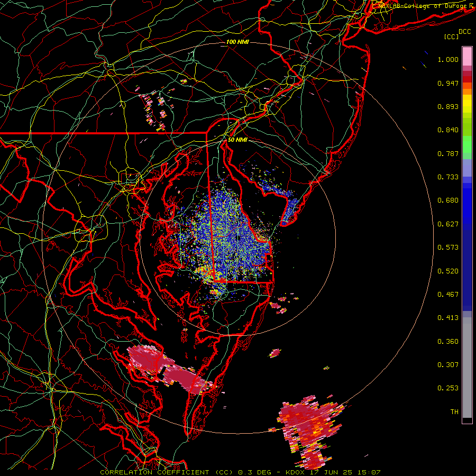Click the 0.680 colorbar value label
The image size is (476, 476).
(448, 200)
